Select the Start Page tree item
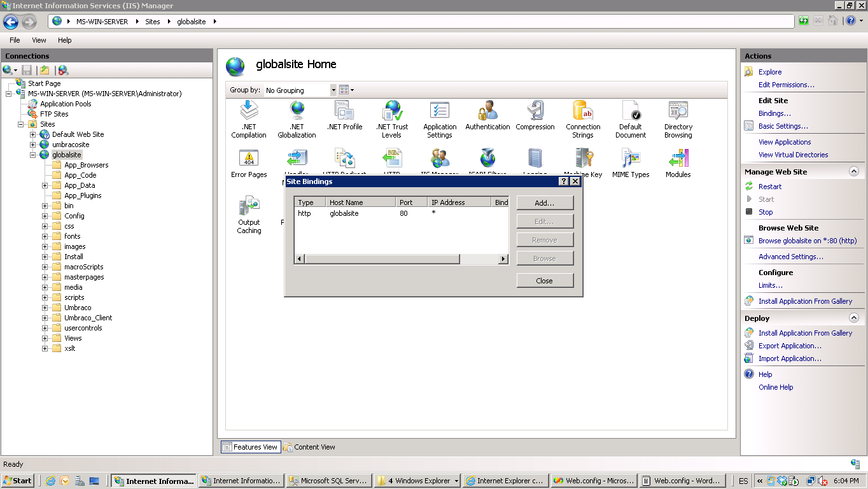Image resolution: width=868 pixels, height=489 pixels. click(x=45, y=83)
